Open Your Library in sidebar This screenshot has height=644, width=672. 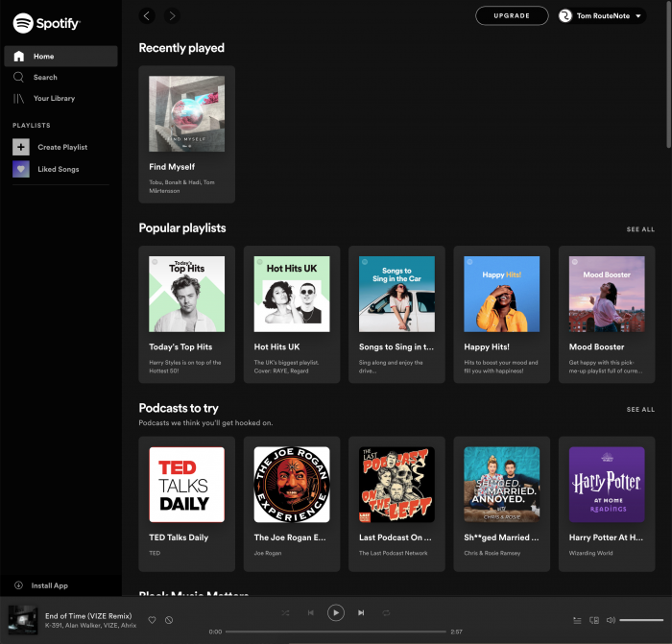[x=54, y=98]
